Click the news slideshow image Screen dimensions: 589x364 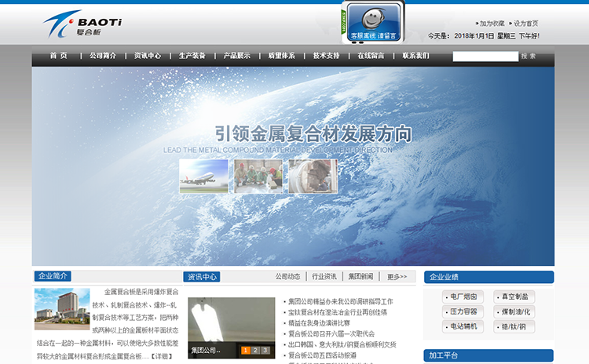(232, 328)
